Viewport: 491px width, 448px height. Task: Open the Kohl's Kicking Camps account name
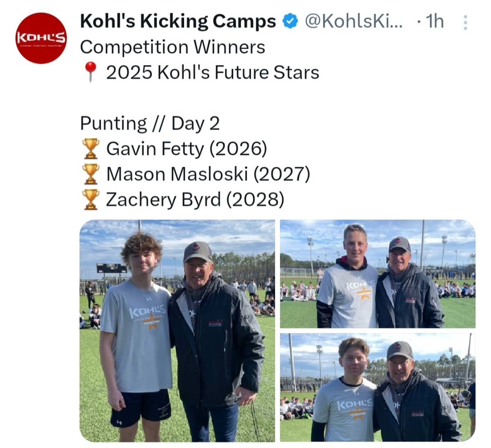click(178, 21)
